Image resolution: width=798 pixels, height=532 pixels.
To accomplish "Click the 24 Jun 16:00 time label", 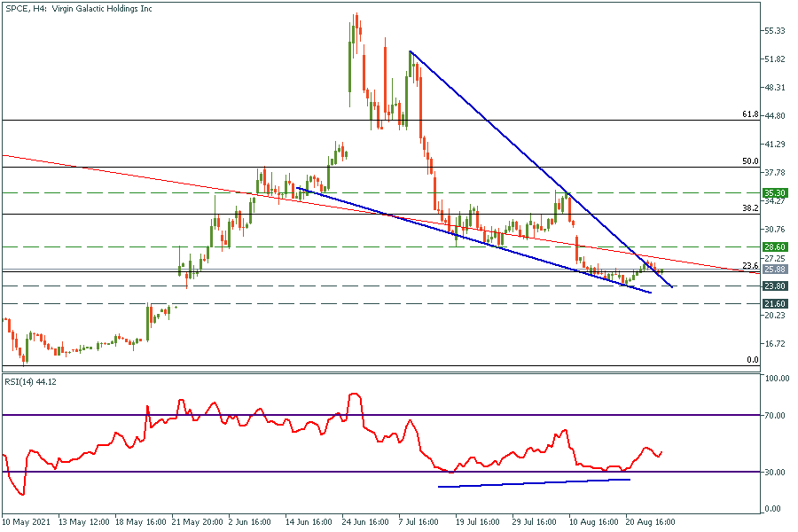I will point(366,522).
